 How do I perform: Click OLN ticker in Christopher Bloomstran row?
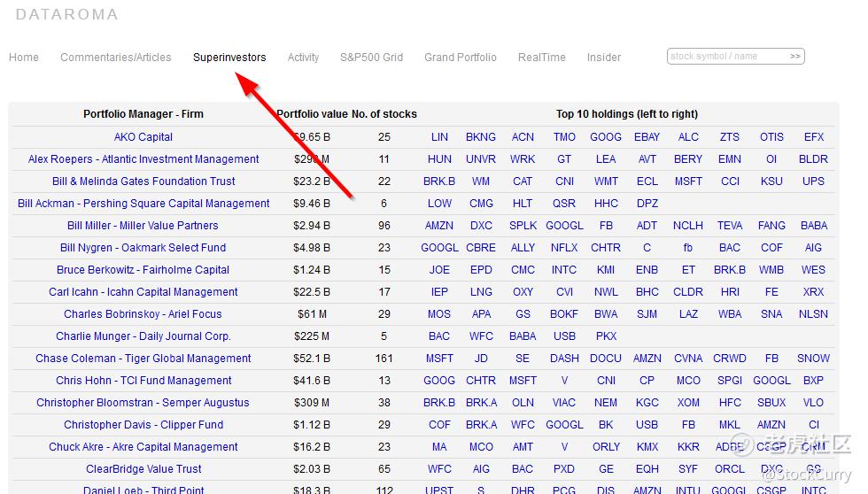pos(523,403)
